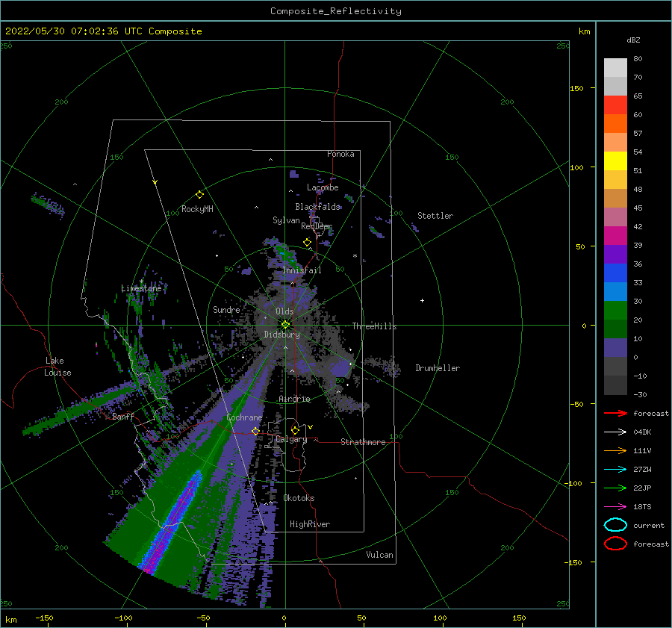Click the Banff town label
Viewport: 672px width, 628px height.
click(x=123, y=416)
